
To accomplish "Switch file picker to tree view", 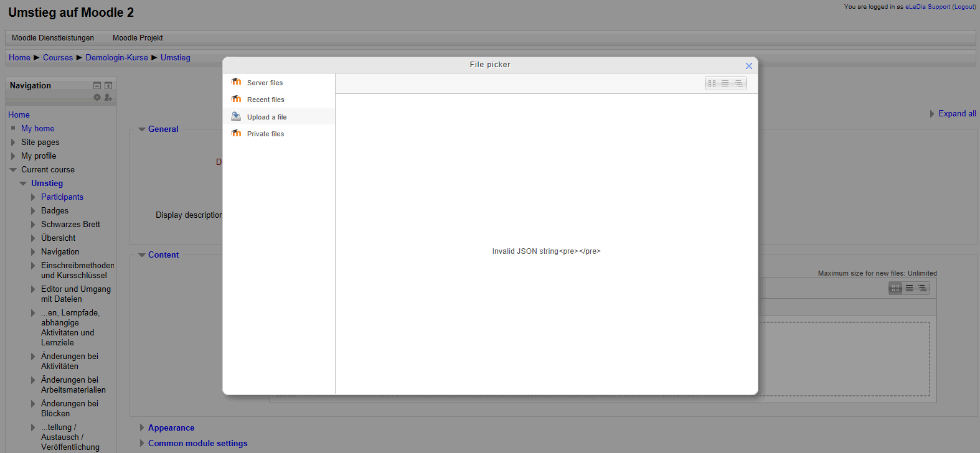I will tap(738, 83).
